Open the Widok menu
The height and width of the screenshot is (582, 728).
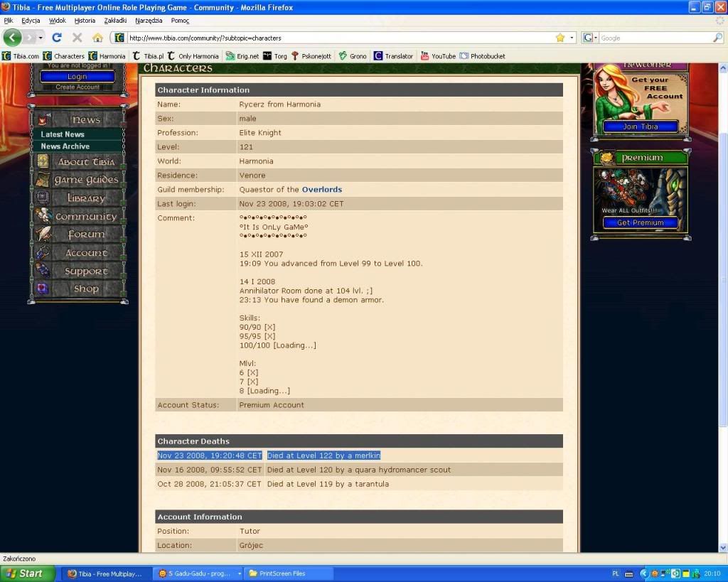click(x=57, y=21)
